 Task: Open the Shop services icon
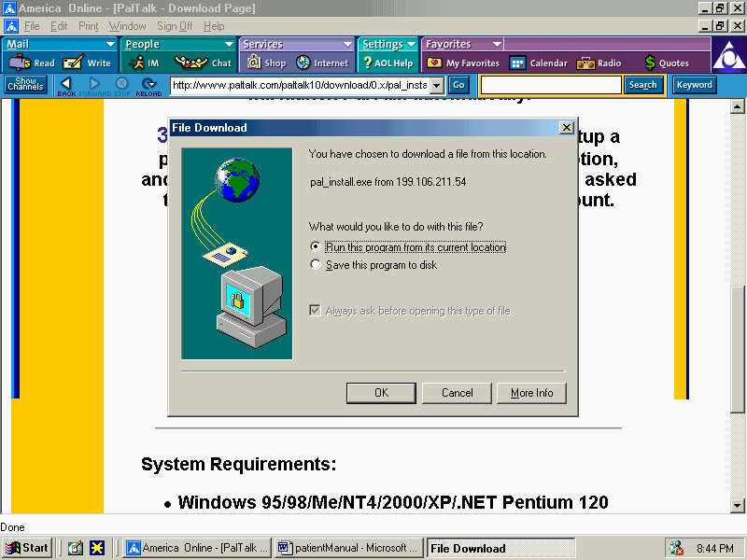point(266,63)
